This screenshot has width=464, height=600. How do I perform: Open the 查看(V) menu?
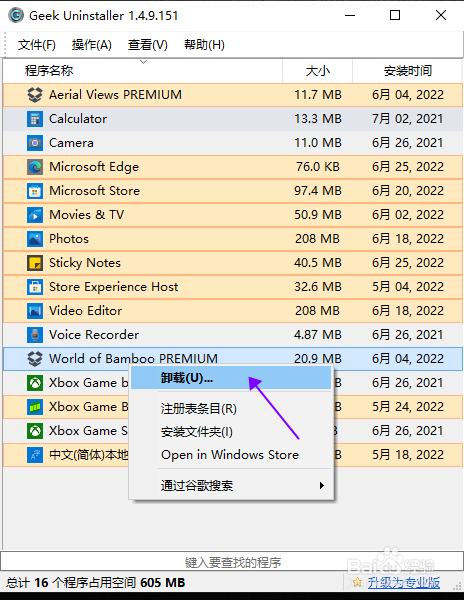click(x=148, y=45)
